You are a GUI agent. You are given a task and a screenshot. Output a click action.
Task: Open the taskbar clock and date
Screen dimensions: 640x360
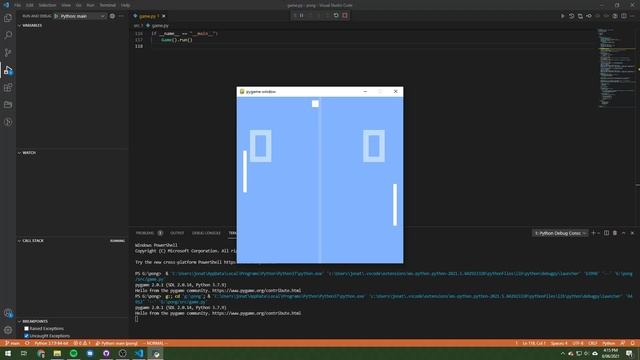coord(610,353)
